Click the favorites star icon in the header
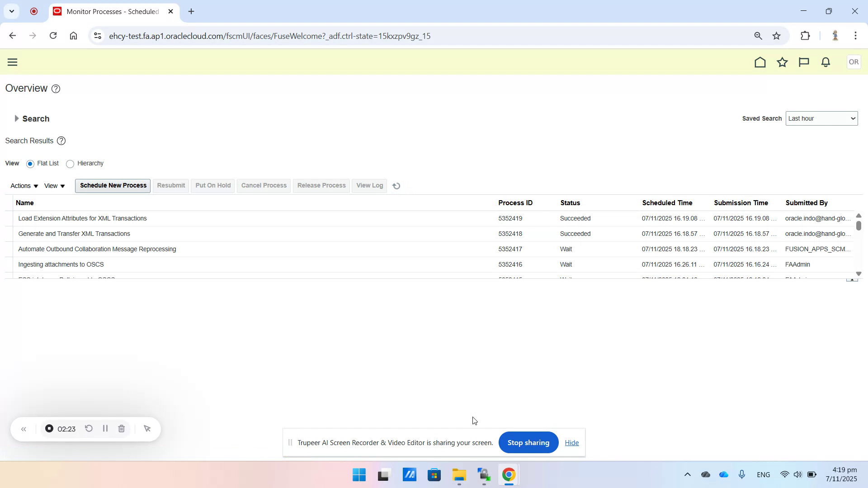This screenshot has height=488, width=868. click(782, 62)
